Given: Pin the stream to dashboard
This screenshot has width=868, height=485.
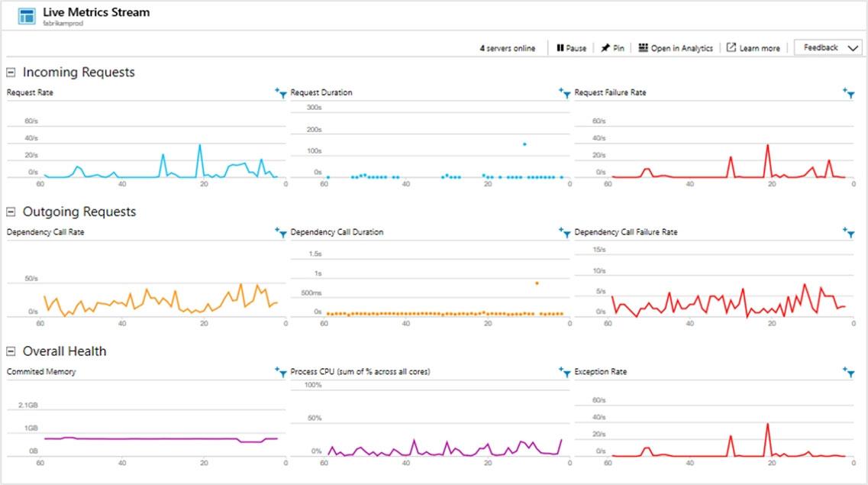Looking at the screenshot, I should [612, 48].
